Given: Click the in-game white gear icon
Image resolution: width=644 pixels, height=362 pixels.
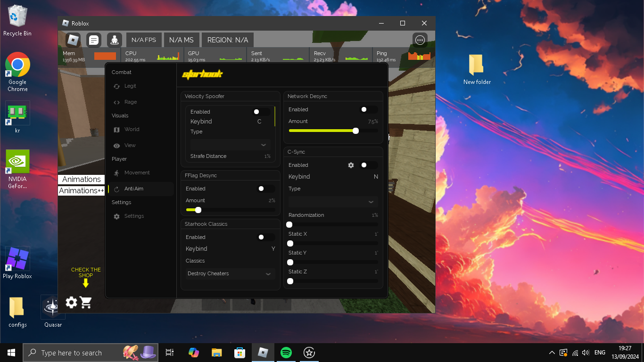Looking at the screenshot, I should point(71,302).
